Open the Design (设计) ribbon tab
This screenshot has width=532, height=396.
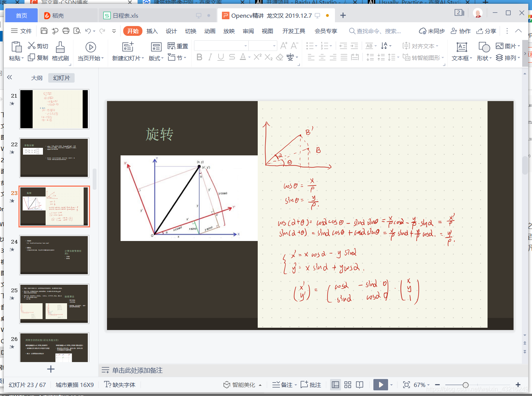pos(171,31)
